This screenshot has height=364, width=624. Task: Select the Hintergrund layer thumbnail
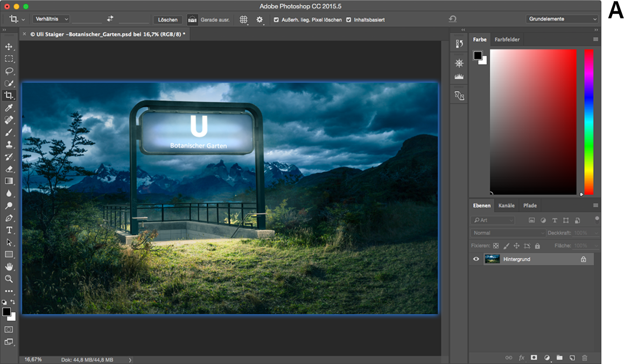[492, 259]
